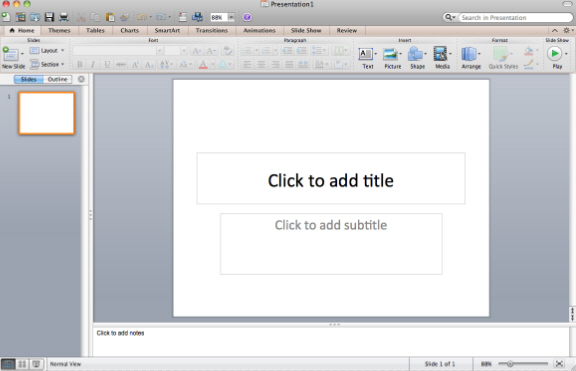576x371 pixels.
Task: Open the search options magnifier dropdown
Action: (x=450, y=17)
